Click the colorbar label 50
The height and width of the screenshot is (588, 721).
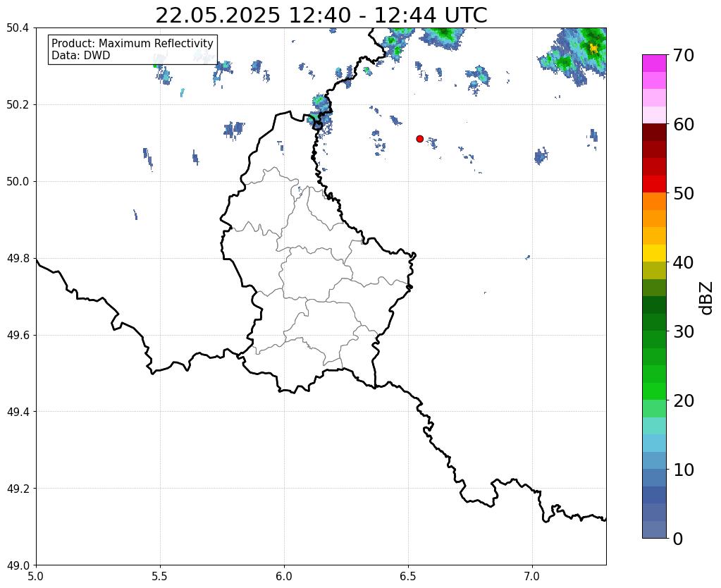684,193
